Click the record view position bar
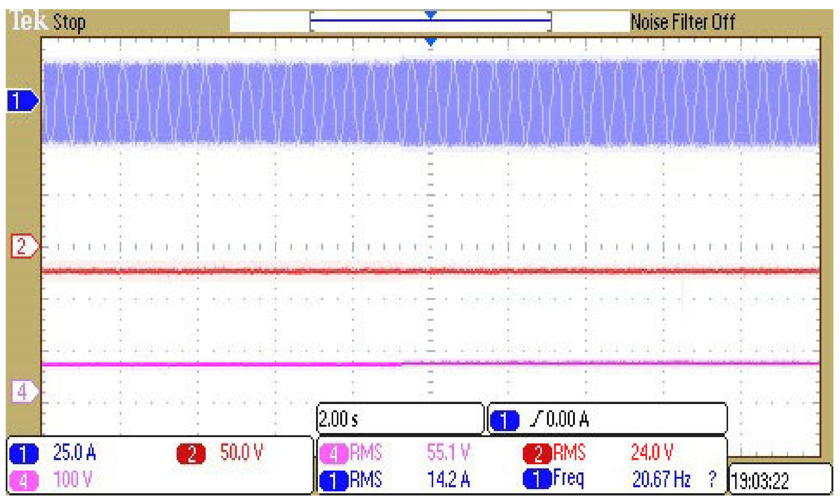 coord(430,21)
